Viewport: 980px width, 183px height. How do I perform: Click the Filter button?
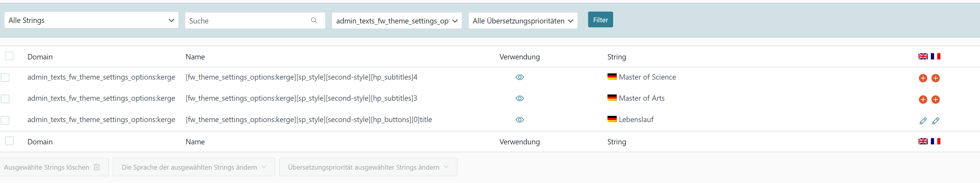600,20
